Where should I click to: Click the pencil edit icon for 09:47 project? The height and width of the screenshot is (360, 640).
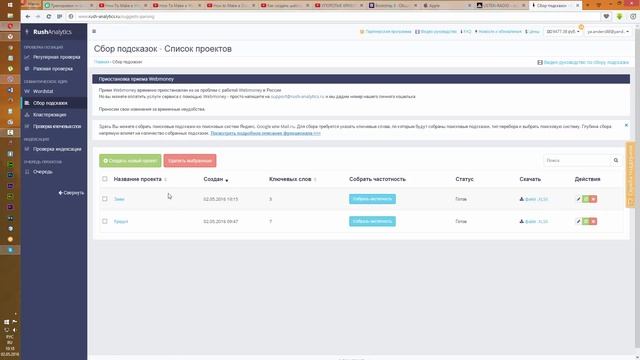click(x=578, y=221)
